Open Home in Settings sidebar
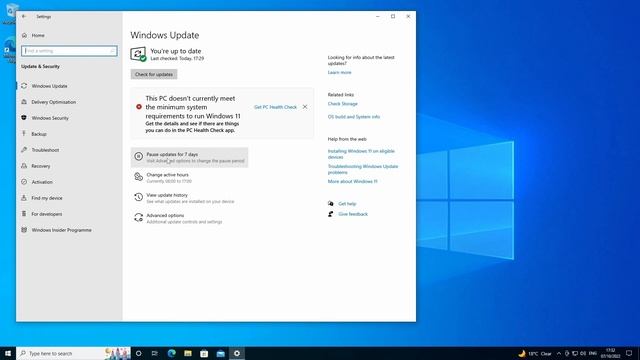This screenshot has height=360, width=640. [x=38, y=36]
